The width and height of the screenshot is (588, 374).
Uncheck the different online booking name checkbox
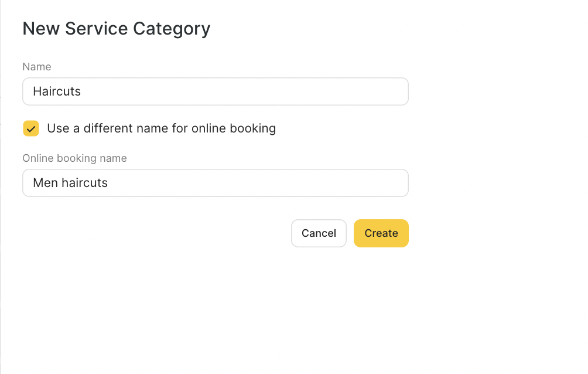coord(31,128)
